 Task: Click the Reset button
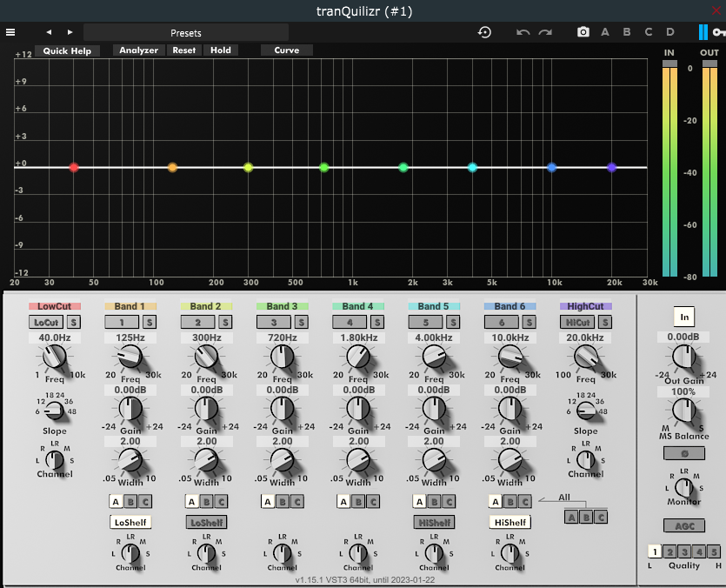[183, 50]
